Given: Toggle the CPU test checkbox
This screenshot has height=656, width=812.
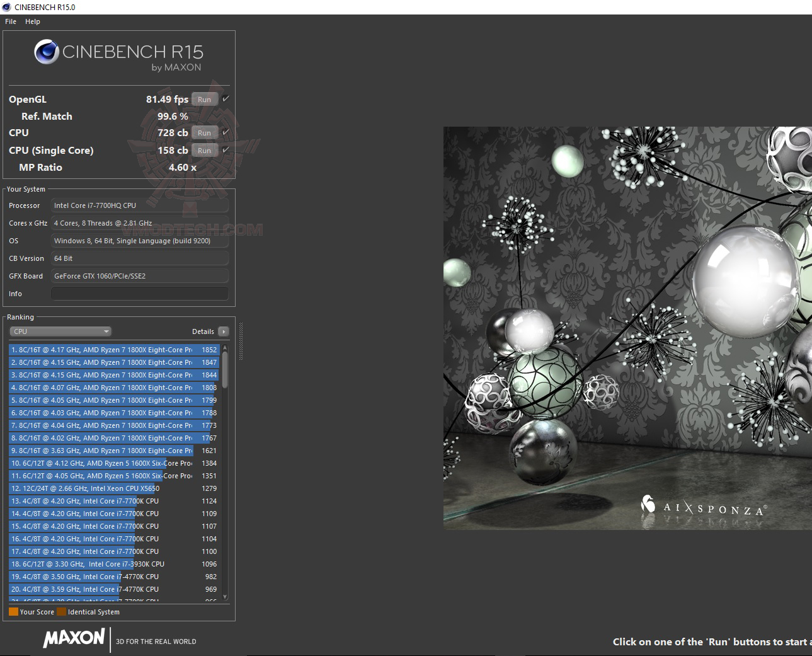Looking at the screenshot, I should [x=226, y=132].
